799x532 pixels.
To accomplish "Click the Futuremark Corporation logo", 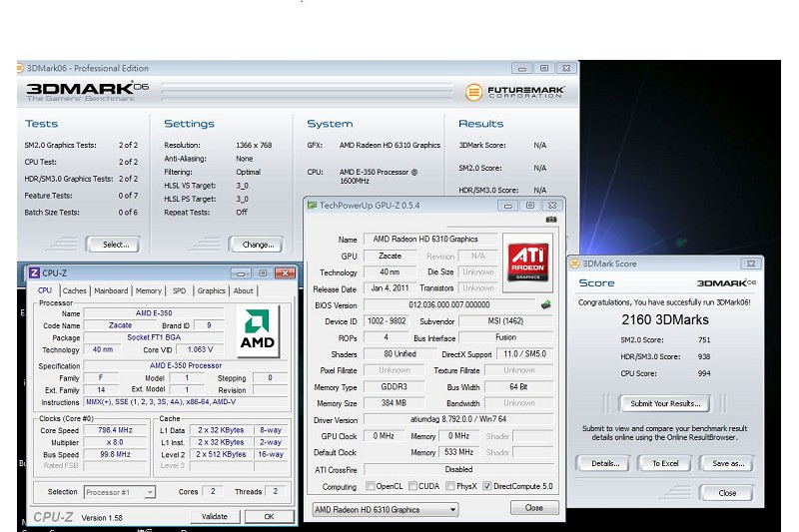I will pyautogui.click(x=514, y=92).
